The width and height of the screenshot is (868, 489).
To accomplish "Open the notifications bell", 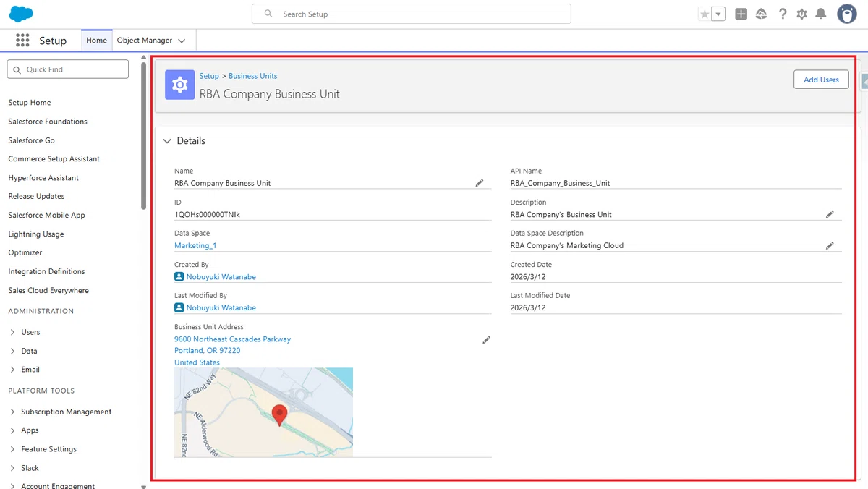I will pos(821,14).
